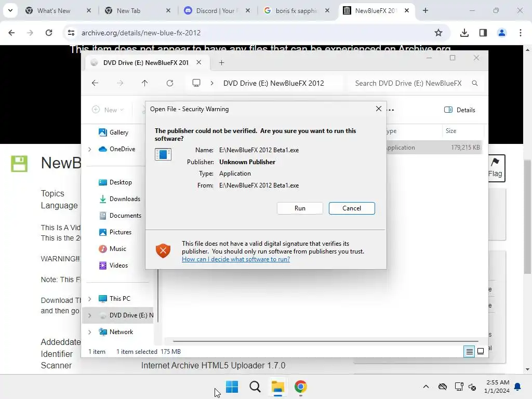Switch to the What's New Chrome tab
Viewport: 532px width, 399px height.
click(58, 11)
